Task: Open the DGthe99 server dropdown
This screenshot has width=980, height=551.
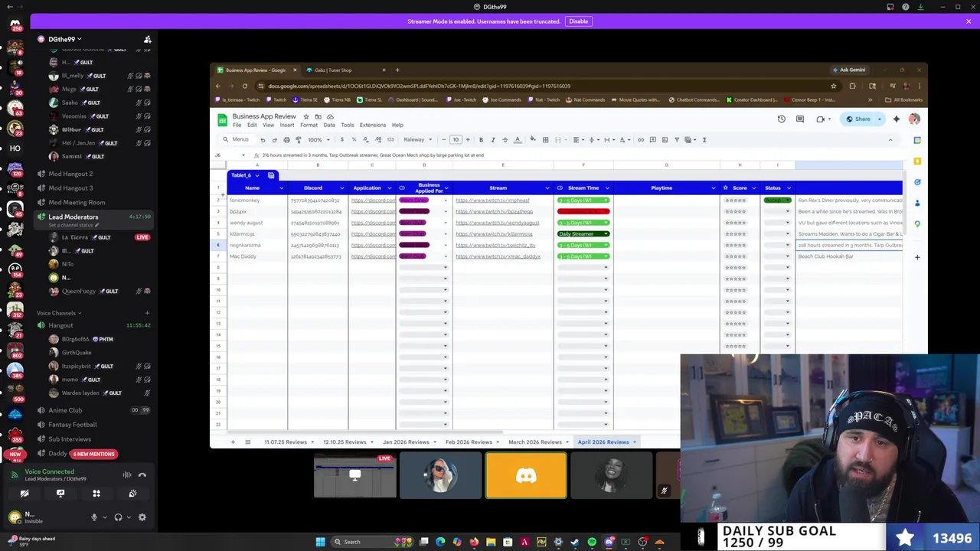Action: (x=64, y=39)
